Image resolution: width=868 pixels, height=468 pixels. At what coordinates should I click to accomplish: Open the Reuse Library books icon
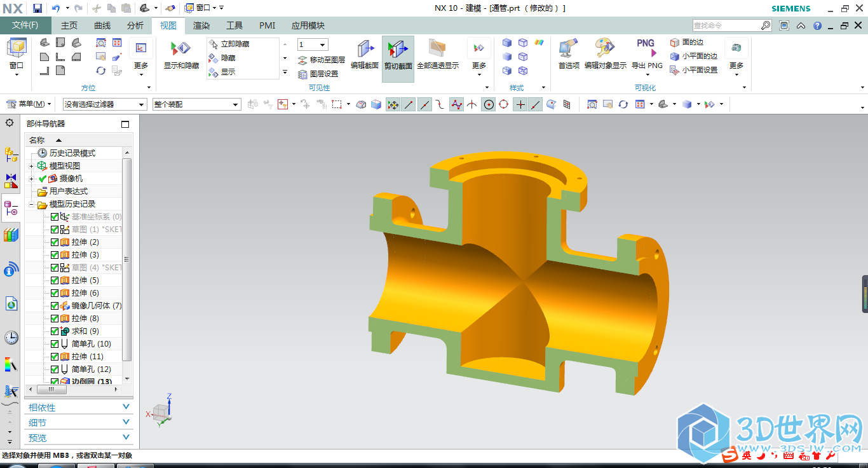point(11,236)
